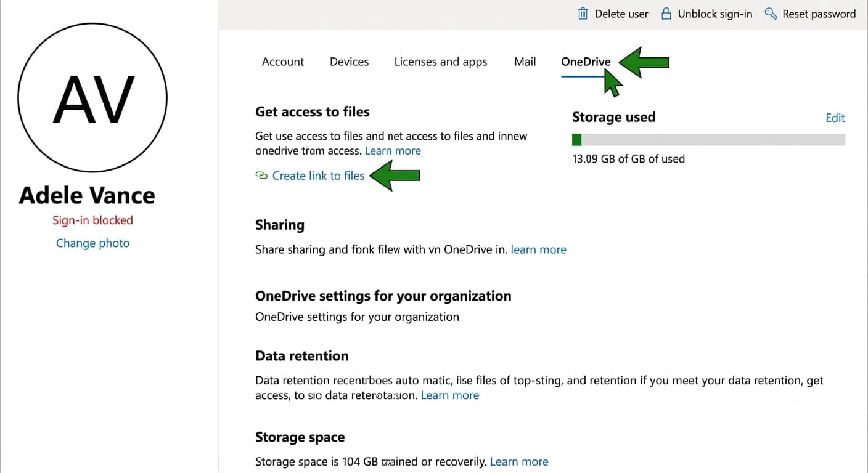Image resolution: width=868 pixels, height=473 pixels.
Task: Select the OneDrive tab
Action: point(586,62)
